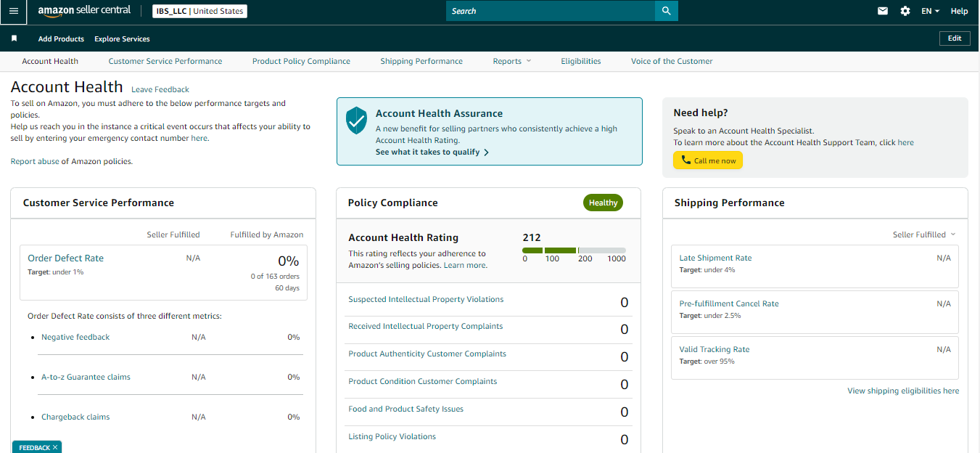
Task: Open Add Products from the favorites bar
Action: click(x=61, y=38)
